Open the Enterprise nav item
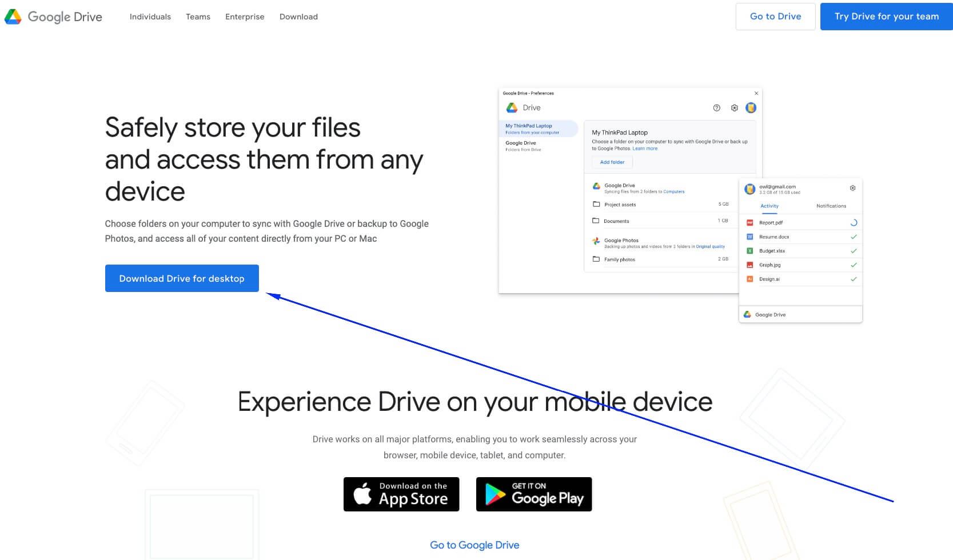 point(245,17)
